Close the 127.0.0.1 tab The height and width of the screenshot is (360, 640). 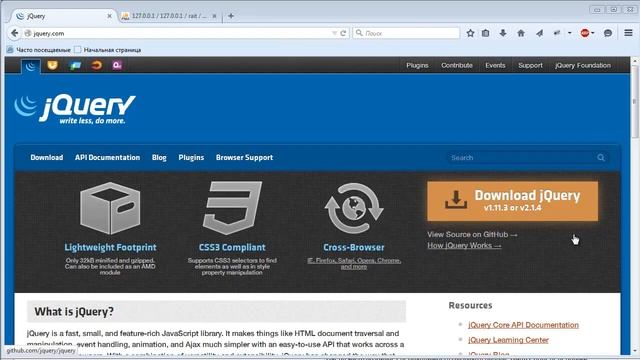214,16
